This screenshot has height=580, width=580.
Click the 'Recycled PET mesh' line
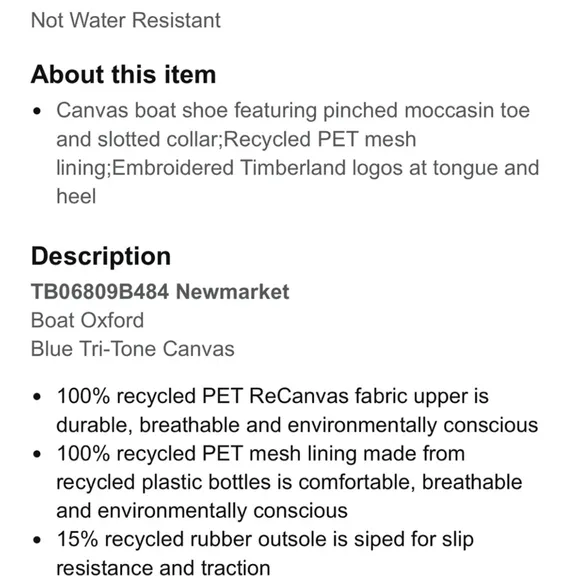coord(236,139)
